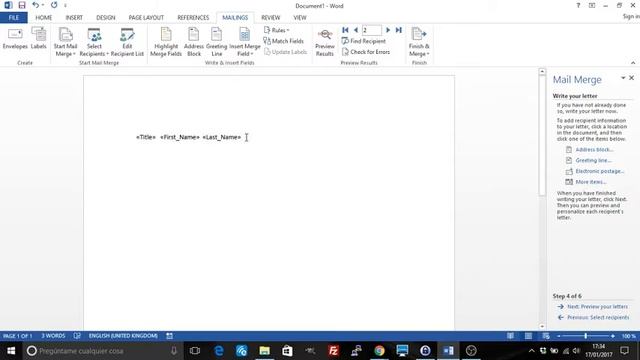This screenshot has height=360, width=640.
Task: Open Ribbon Display Options
Action: coord(592,6)
